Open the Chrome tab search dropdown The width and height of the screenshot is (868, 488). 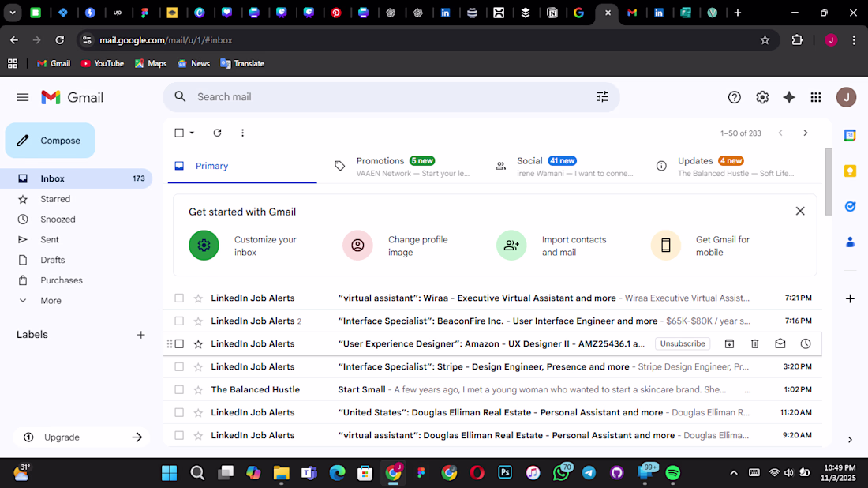click(x=12, y=12)
